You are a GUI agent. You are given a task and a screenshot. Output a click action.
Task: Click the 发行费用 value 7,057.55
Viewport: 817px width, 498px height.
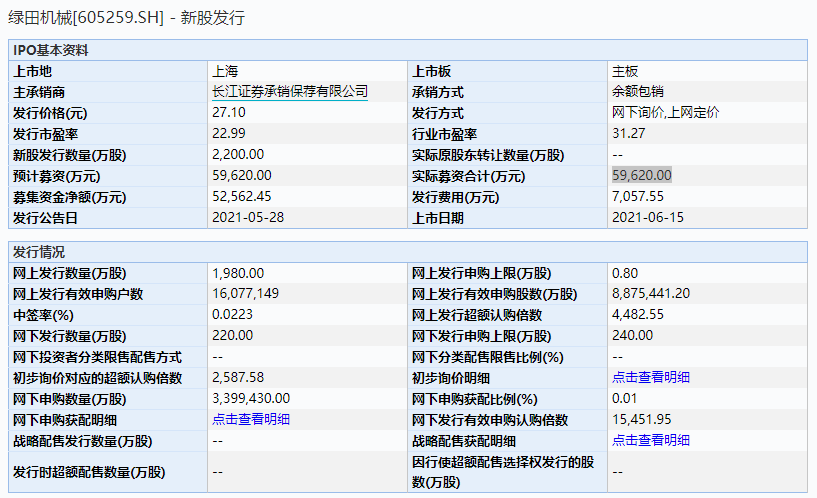[638, 196]
